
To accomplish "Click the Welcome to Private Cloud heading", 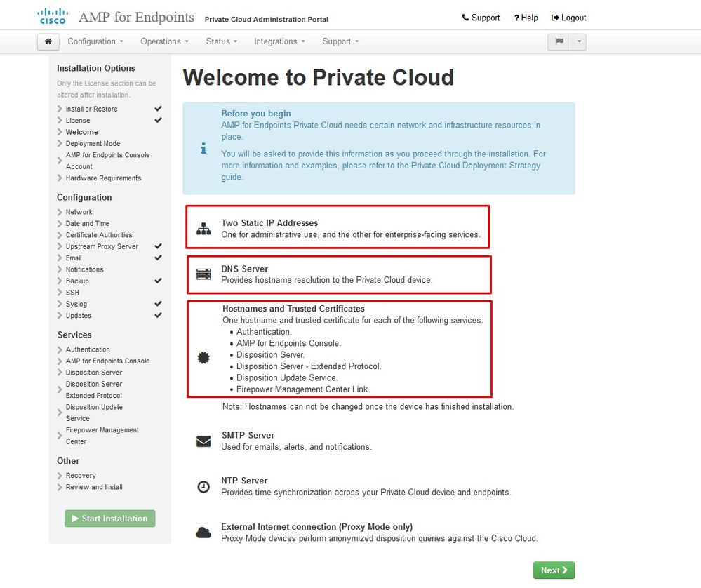I will pos(319,77).
